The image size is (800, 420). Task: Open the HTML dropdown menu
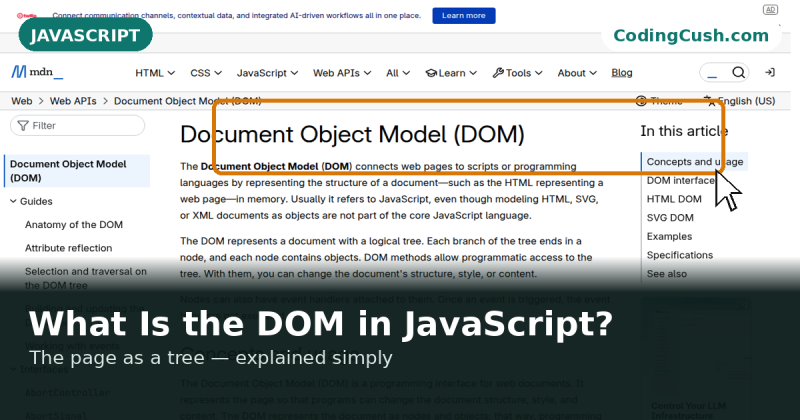click(x=155, y=73)
